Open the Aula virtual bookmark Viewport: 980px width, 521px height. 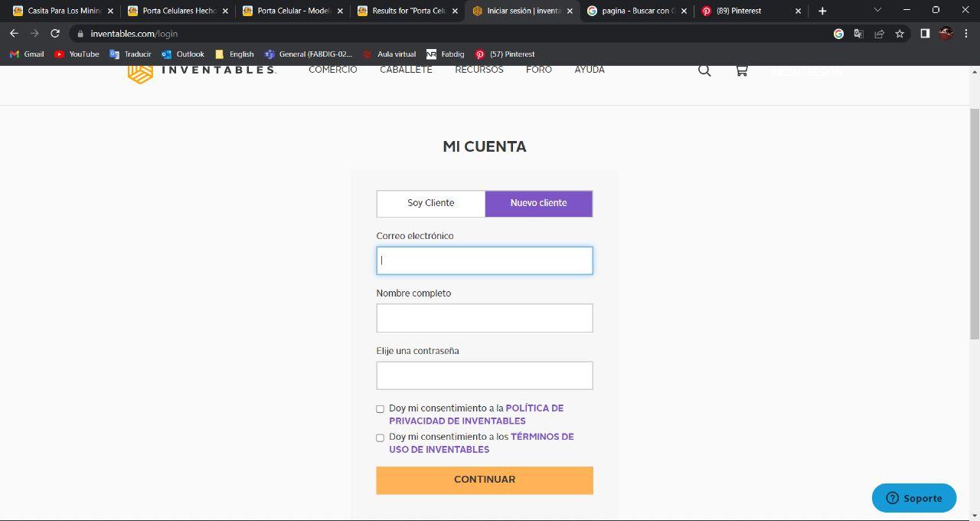point(389,54)
